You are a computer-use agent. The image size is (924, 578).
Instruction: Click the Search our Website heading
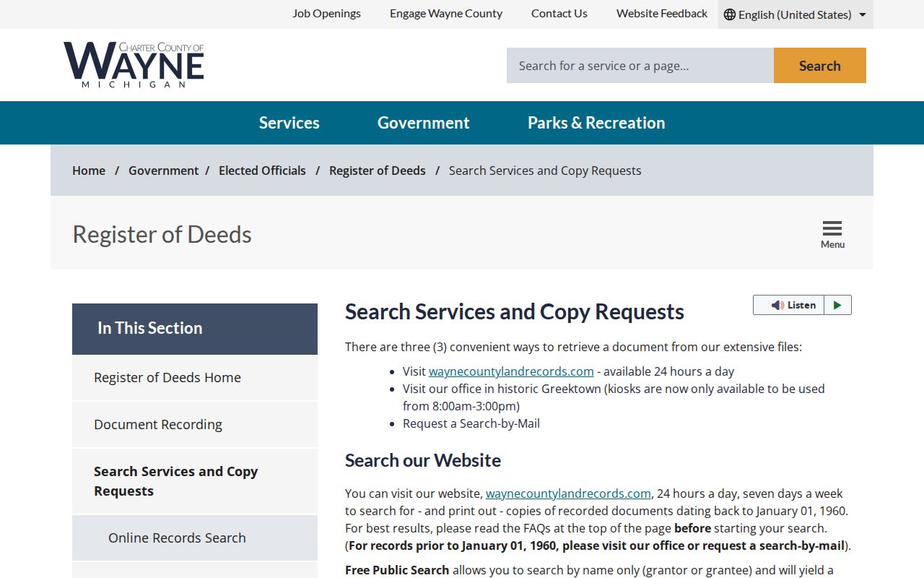pos(423,460)
